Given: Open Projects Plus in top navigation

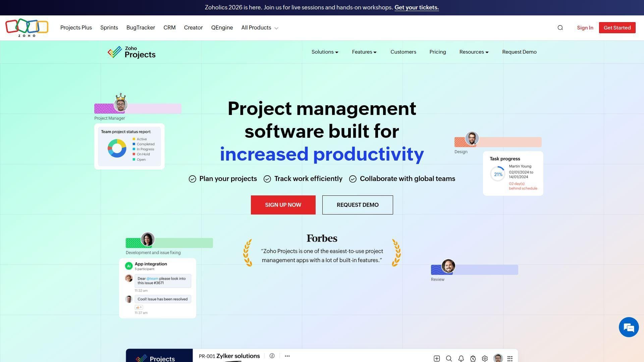Looking at the screenshot, I should pos(76,28).
